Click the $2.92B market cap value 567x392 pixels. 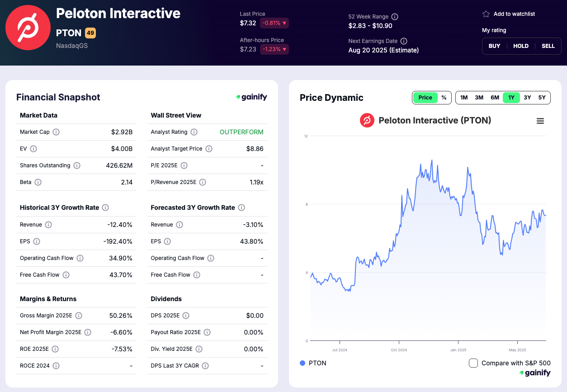point(122,132)
